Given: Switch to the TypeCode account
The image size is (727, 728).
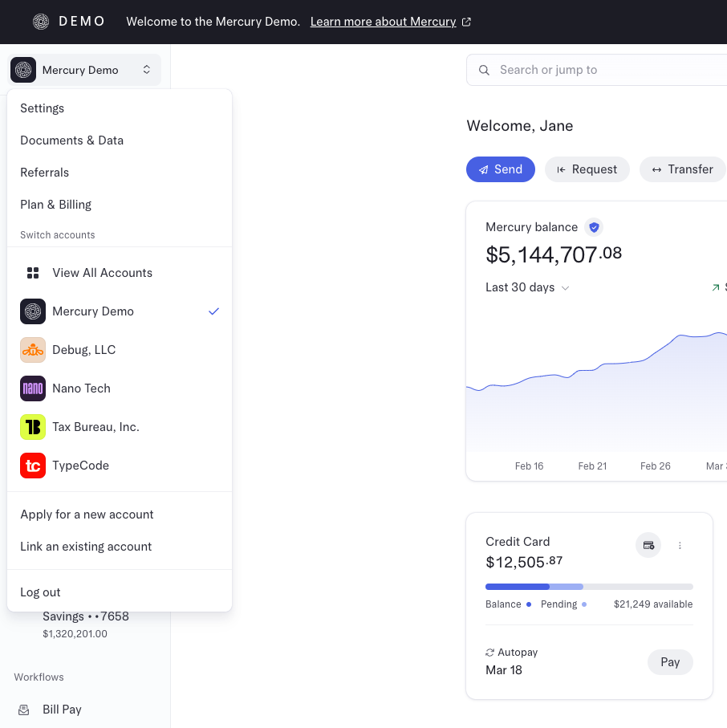Looking at the screenshot, I should 120,466.
